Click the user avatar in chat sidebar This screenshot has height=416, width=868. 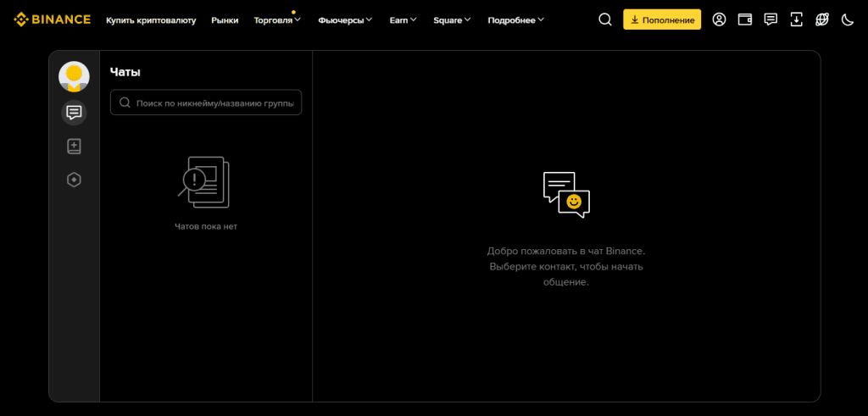[x=75, y=76]
